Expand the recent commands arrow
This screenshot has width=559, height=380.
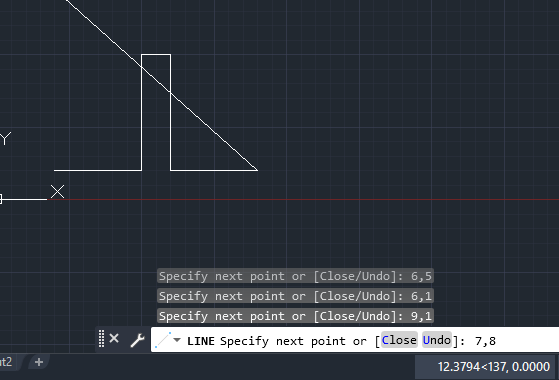click(x=177, y=340)
